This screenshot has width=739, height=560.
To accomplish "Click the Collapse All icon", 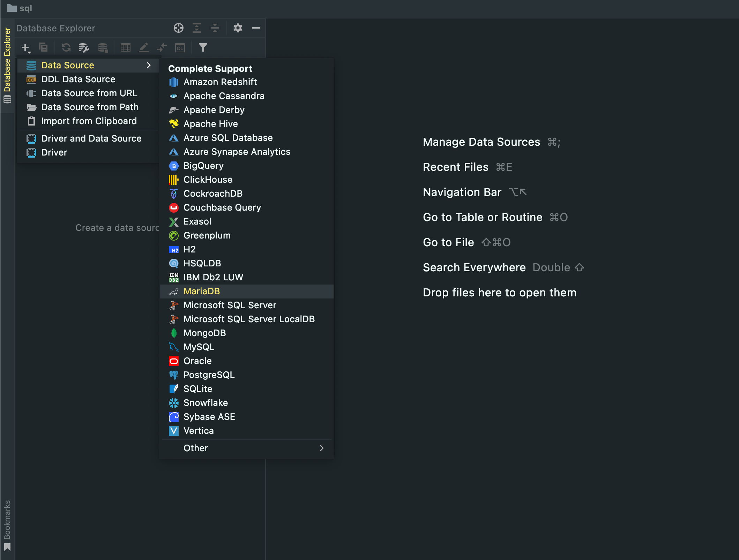I will pos(215,28).
